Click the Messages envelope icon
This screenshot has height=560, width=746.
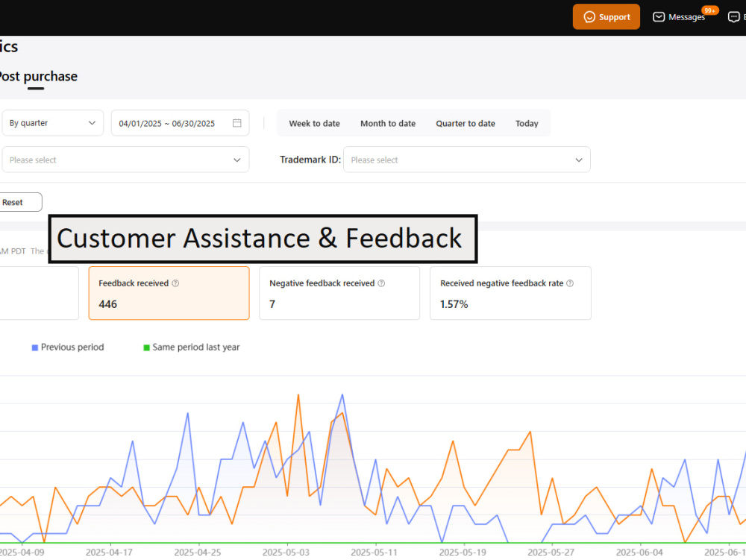click(x=659, y=16)
